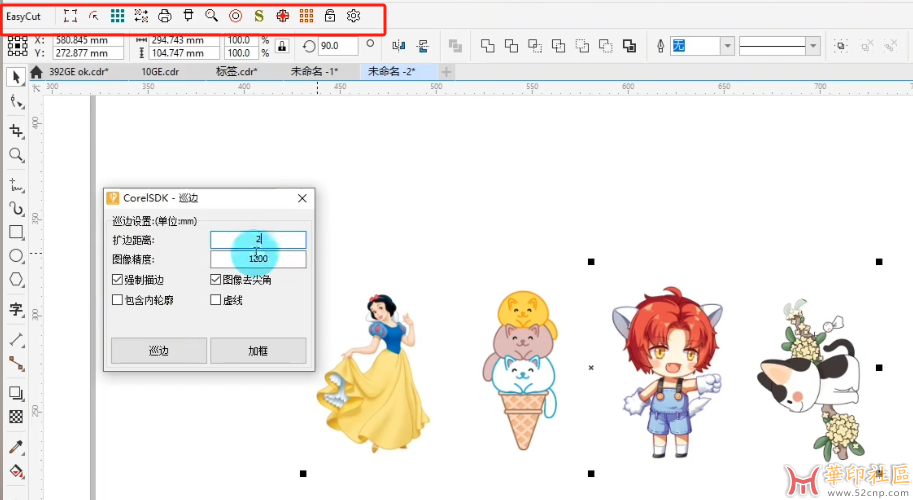Select the Snow White princess image

click(374, 373)
